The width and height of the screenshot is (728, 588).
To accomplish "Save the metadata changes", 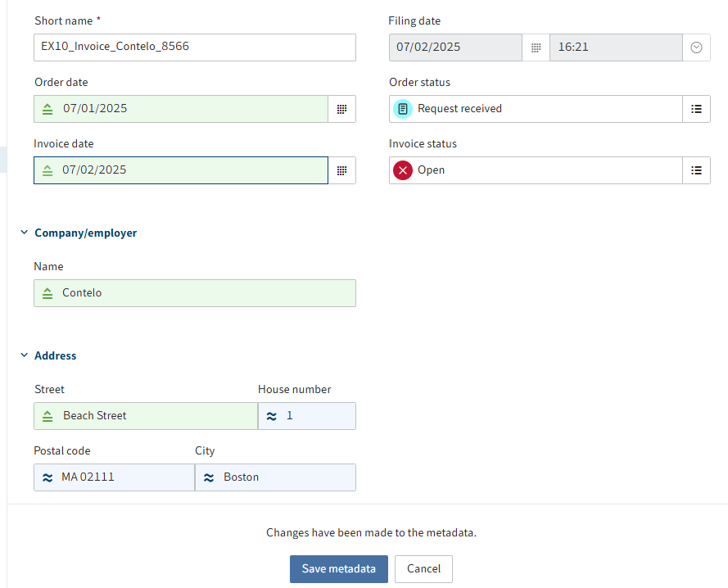I will point(339,569).
